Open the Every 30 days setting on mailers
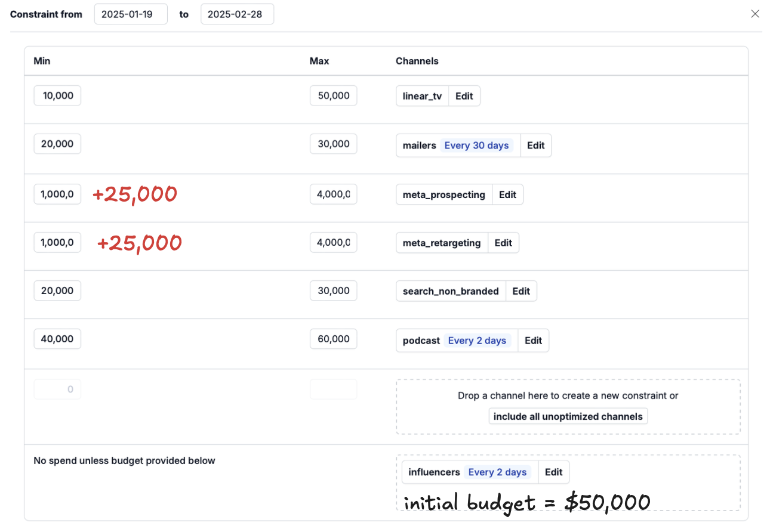Viewport: 770px width, 532px height. click(476, 145)
